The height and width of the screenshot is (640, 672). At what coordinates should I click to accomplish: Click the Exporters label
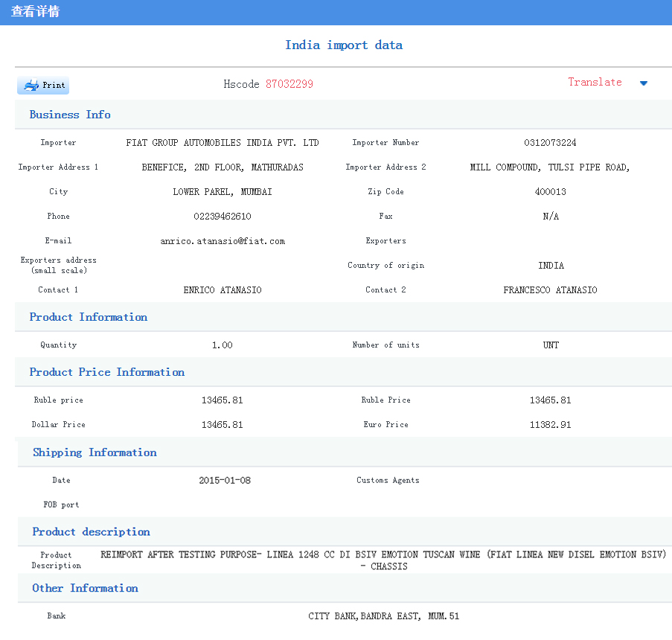coord(385,241)
